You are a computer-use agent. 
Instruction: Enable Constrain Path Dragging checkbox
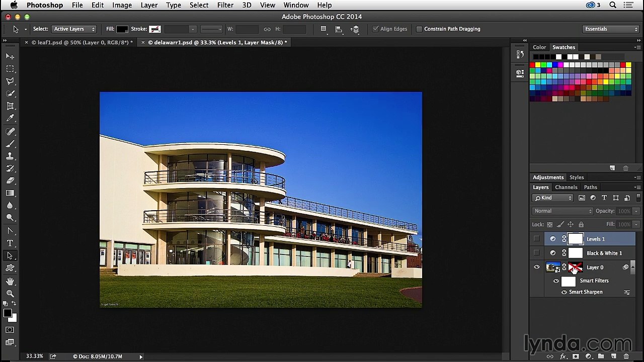pyautogui.click(x=419, y=29)
